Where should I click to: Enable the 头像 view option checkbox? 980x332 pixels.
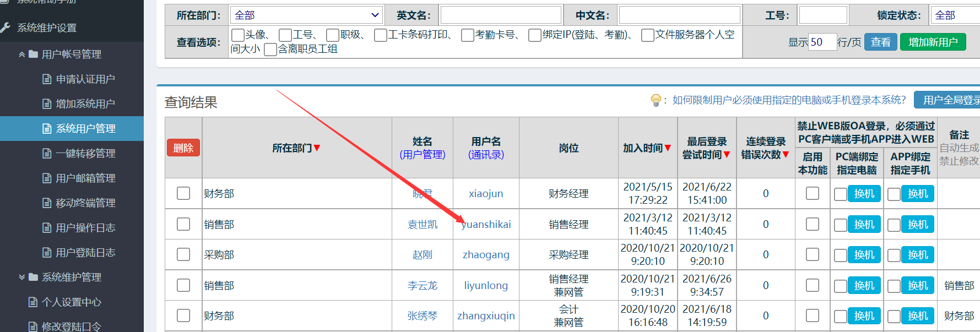(x=238, y=35)
